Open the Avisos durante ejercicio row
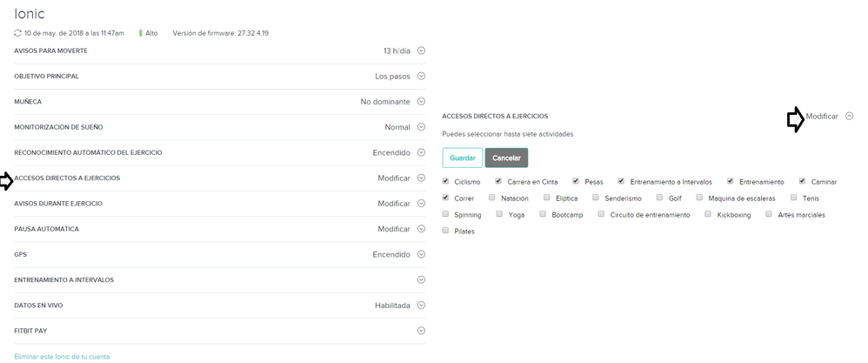The width and height of the screenshot is (868, 363). coord(421,203)
